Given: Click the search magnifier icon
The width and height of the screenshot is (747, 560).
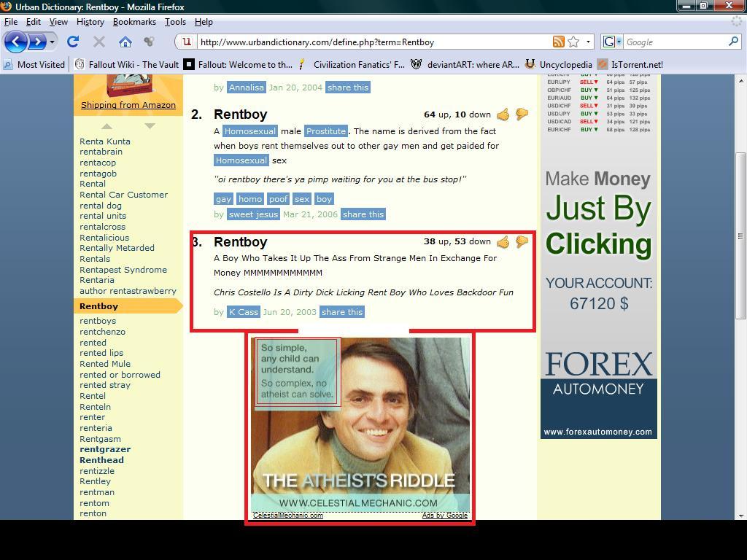Looking at the screenshot, I should [x=734, y=42].
